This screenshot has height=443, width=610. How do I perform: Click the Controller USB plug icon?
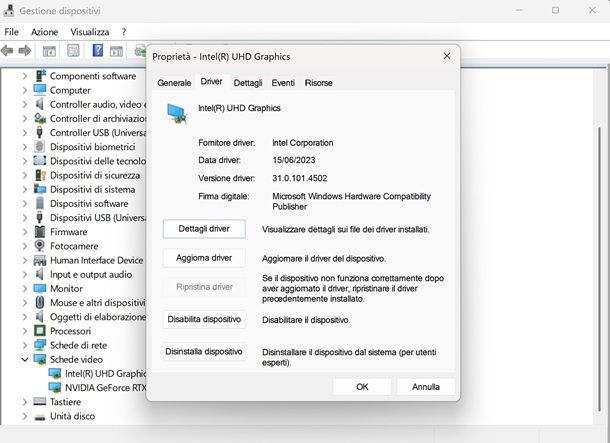39,133
